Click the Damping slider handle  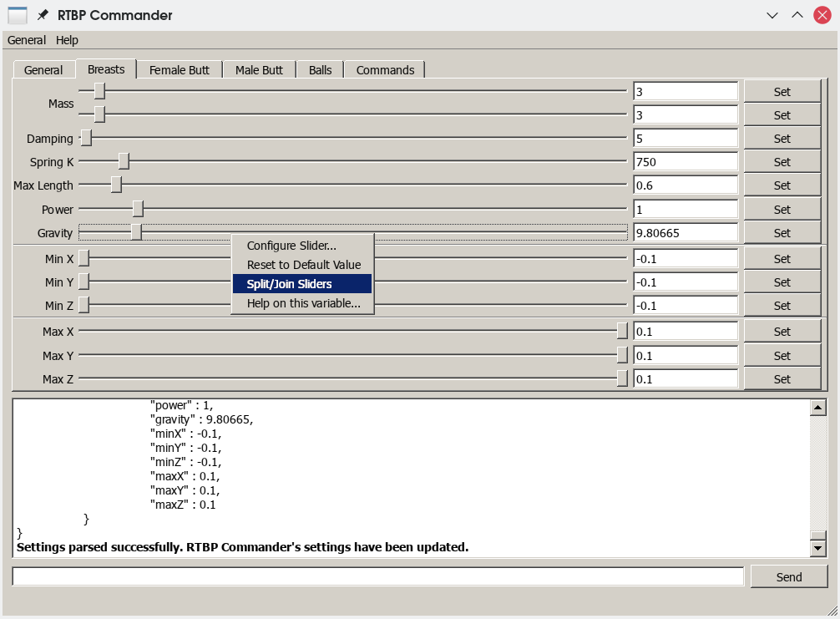coord(86,138)
